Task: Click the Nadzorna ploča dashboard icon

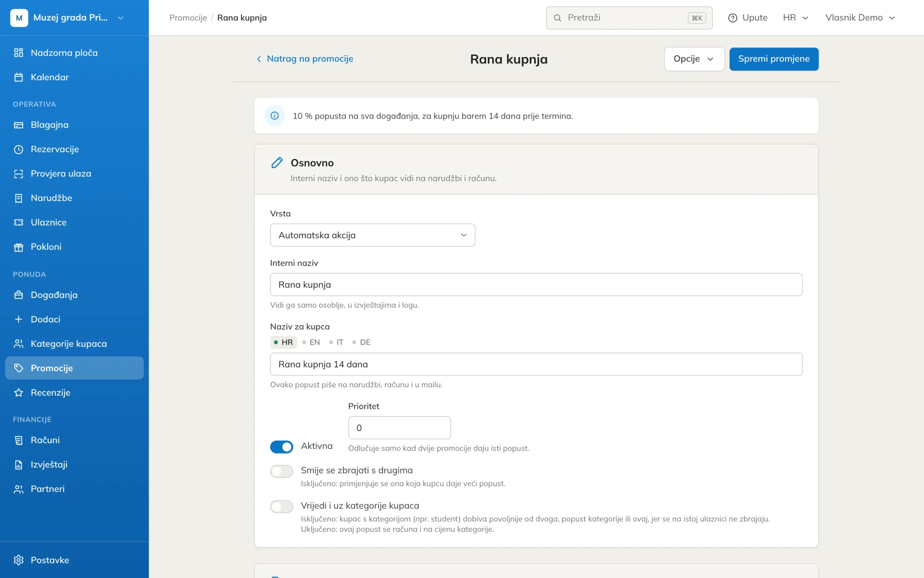Action: click(18, 53)
